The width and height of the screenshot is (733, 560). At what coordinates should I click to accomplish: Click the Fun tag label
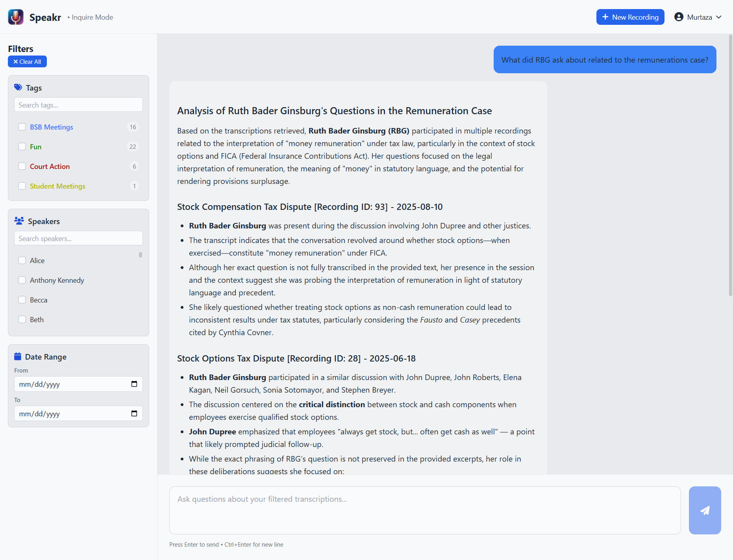(35, 146)
